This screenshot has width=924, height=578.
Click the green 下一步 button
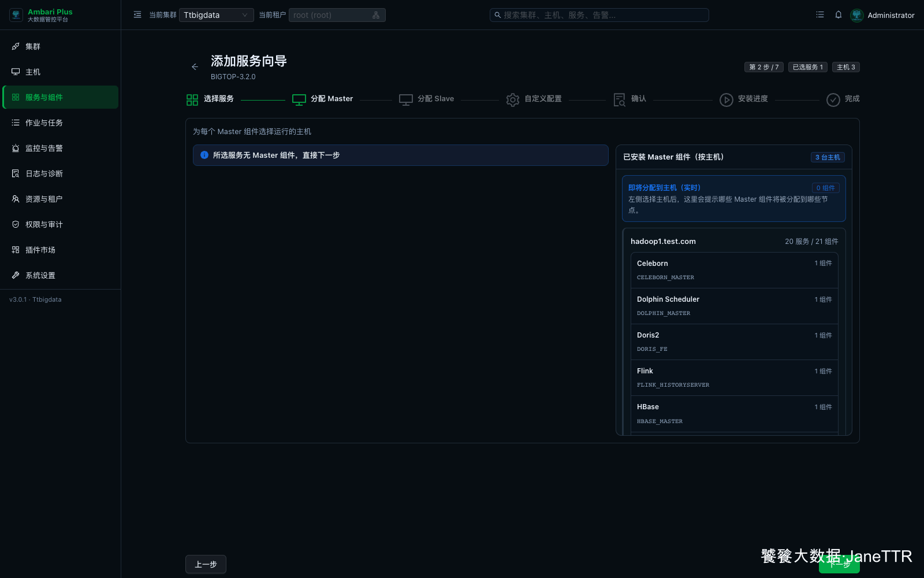point(839,564)
